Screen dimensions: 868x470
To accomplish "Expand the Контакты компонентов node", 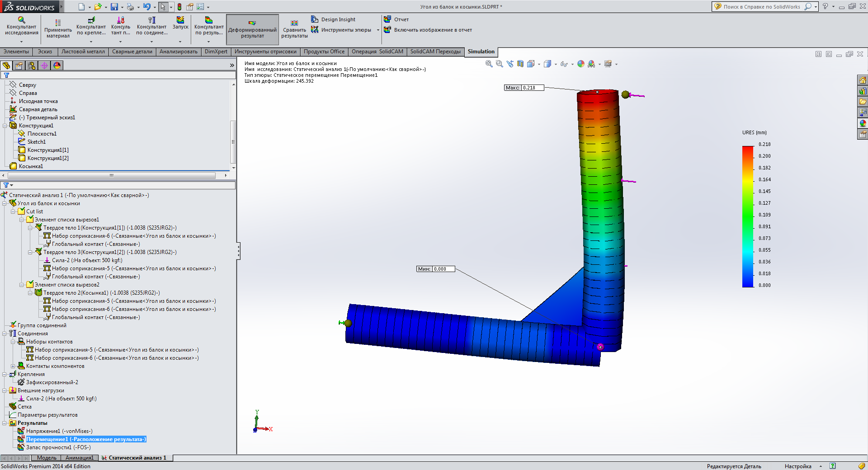I will pyautogui.click(x=13, y=366).
